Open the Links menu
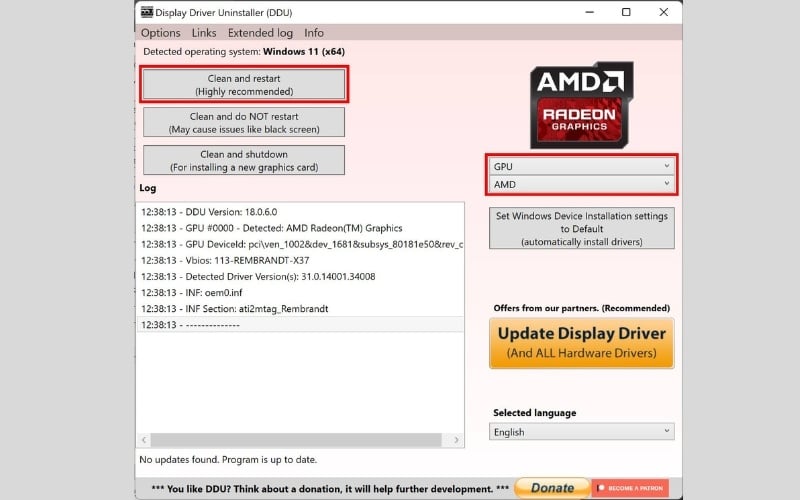The image size is (800, 500). [204, 33]
